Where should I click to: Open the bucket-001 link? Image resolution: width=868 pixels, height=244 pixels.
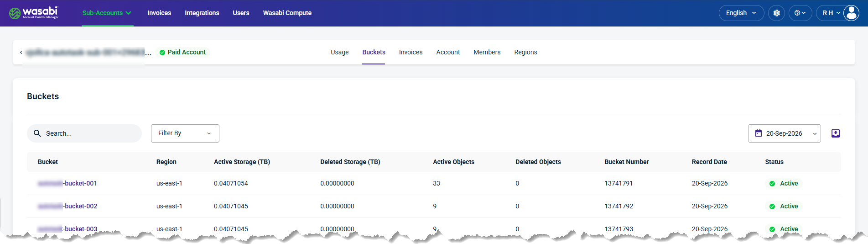tap(68, 183)
